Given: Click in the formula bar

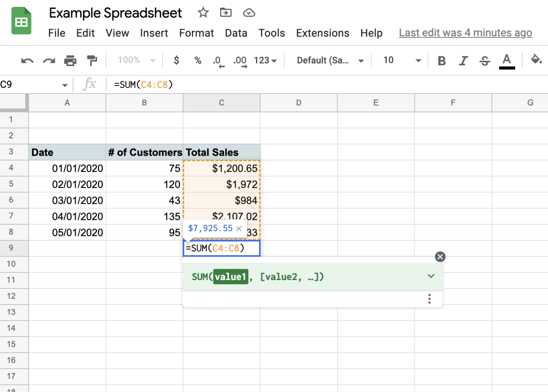Looking at the screenshot, I should [327, 84].
